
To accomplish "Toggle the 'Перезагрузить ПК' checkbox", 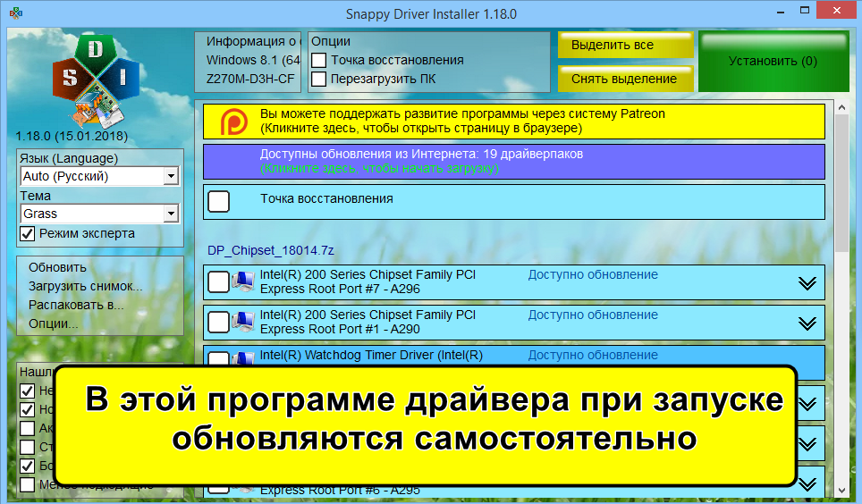I will (x=319, y=79).
